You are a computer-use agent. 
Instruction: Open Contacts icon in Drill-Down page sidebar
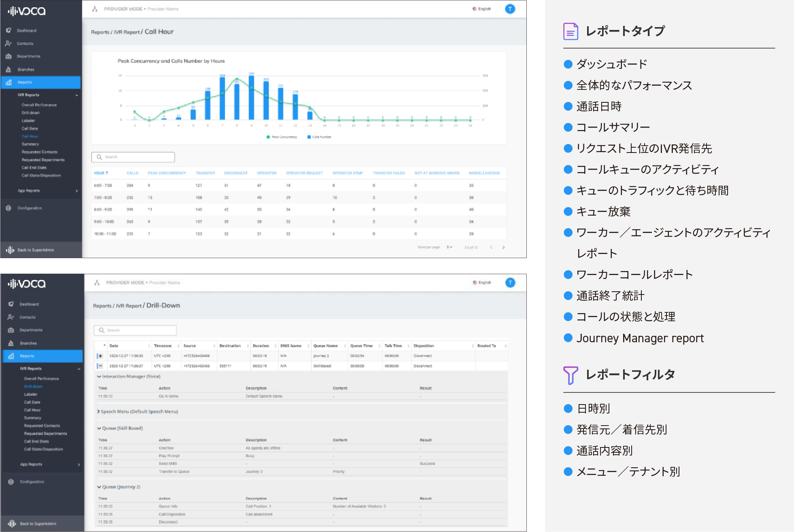point(11,317)
